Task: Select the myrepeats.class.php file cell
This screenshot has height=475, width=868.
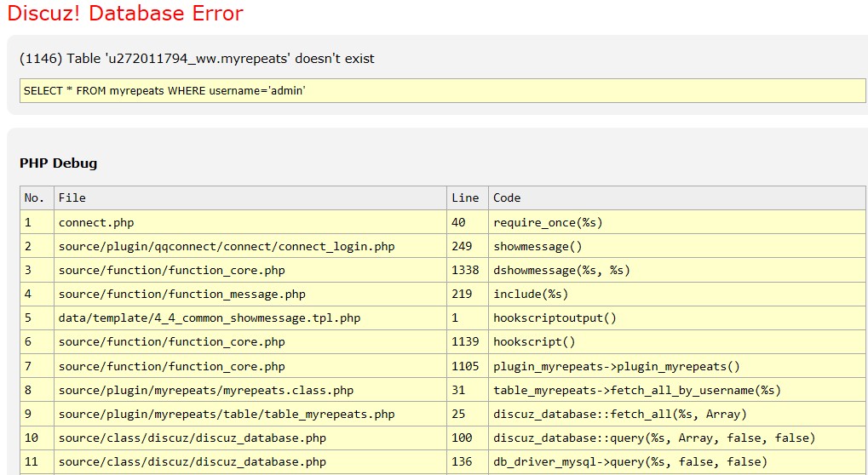Action: click(250, 390)
